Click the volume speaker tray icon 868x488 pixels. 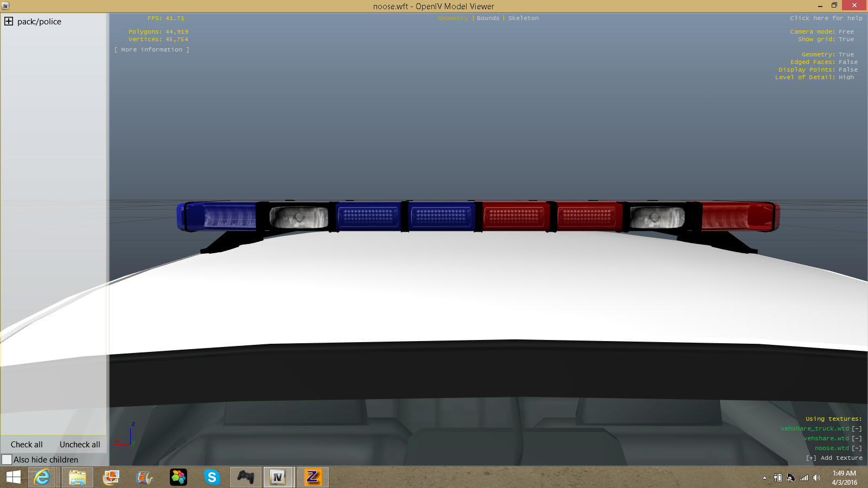816,478
